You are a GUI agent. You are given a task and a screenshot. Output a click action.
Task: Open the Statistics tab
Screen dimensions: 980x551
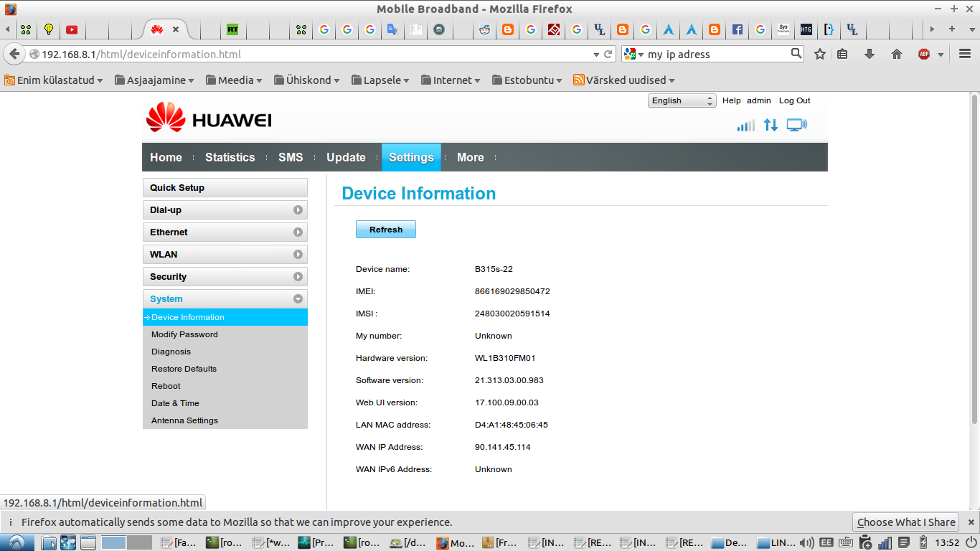point(230,157)
